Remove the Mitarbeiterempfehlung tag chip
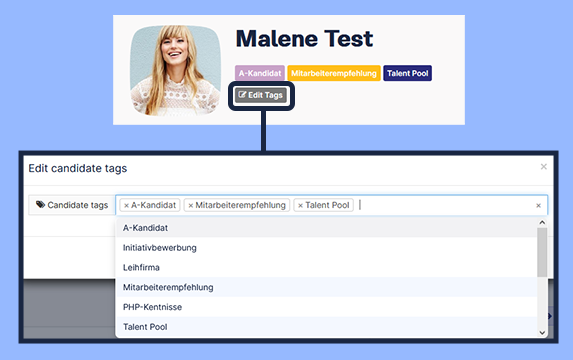The image size is (573, 360). click(x=190, y=206)
